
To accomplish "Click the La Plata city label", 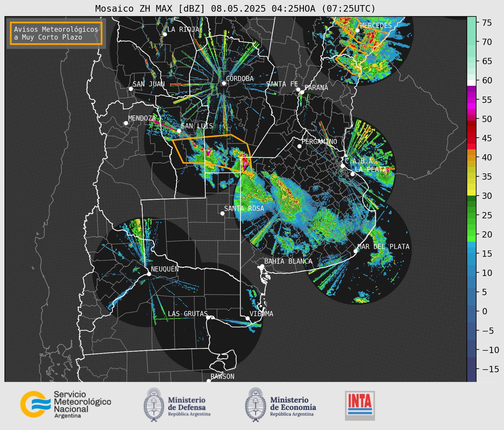I will pyautogui.click(x=370, y=170).
